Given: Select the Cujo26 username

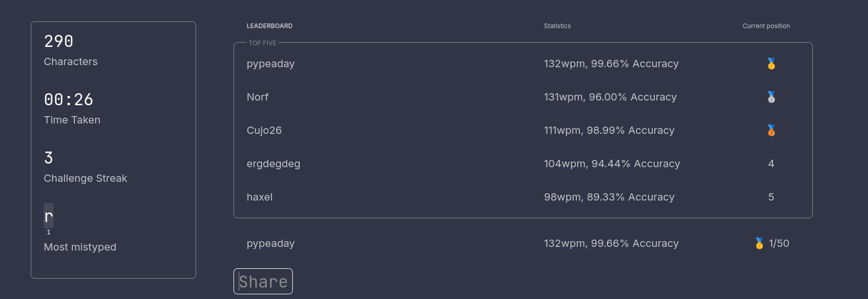Looking at the screenshot, I should [x=264, y=130].
